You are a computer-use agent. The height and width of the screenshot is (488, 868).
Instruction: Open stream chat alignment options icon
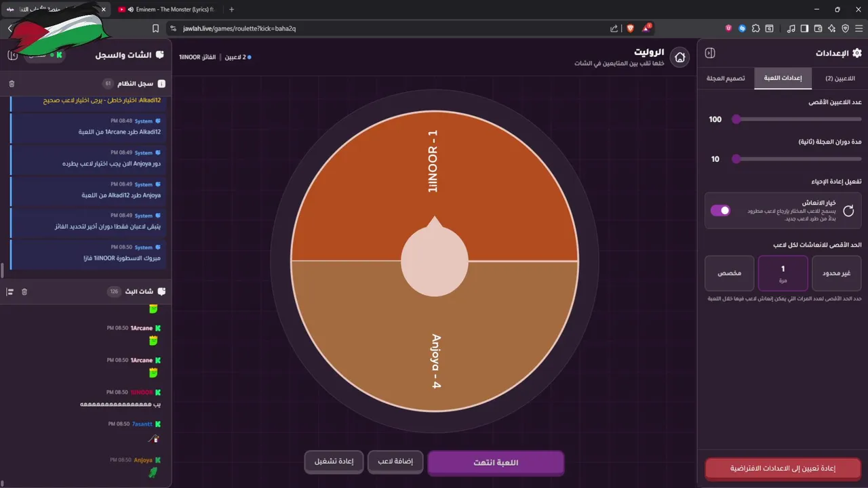[10, 291]
